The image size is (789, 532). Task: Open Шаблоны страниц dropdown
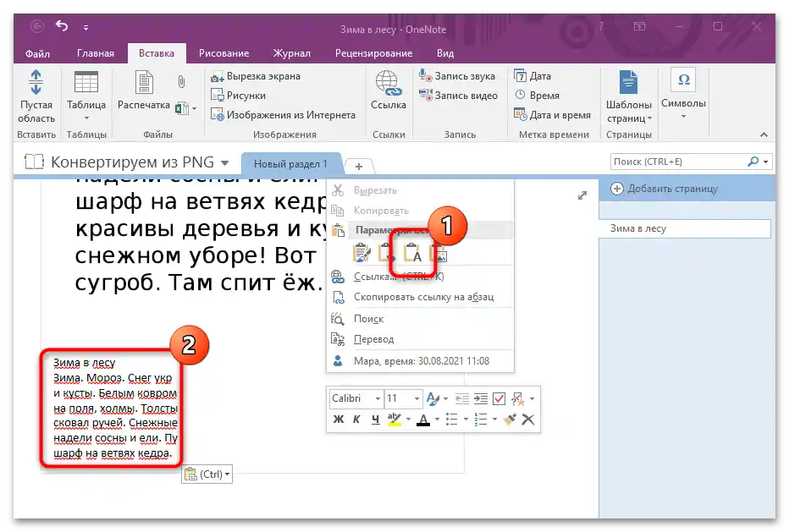click(x=628, y=96)
